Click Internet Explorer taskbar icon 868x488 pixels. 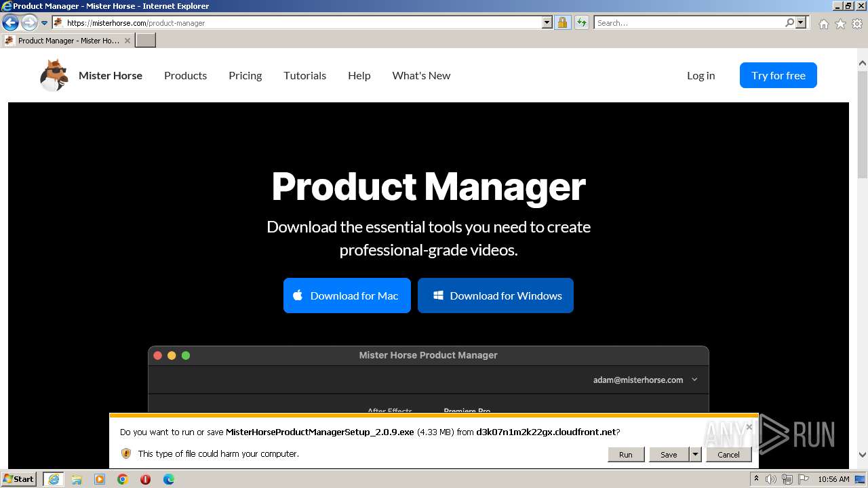pyautogui.click(x=53, y=479)
